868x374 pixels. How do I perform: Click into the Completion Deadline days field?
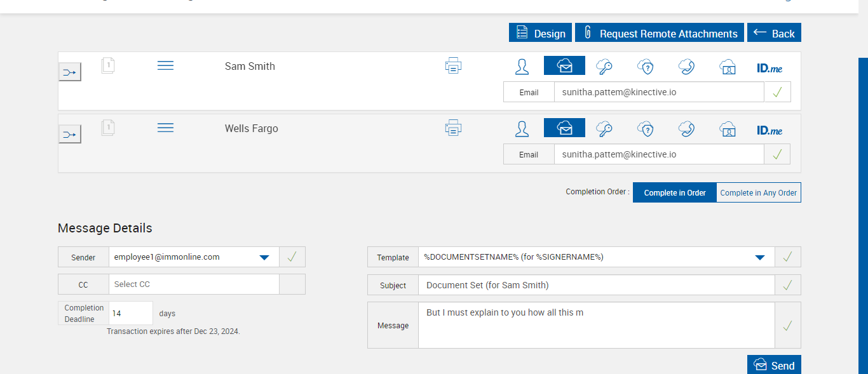(132, 314)
